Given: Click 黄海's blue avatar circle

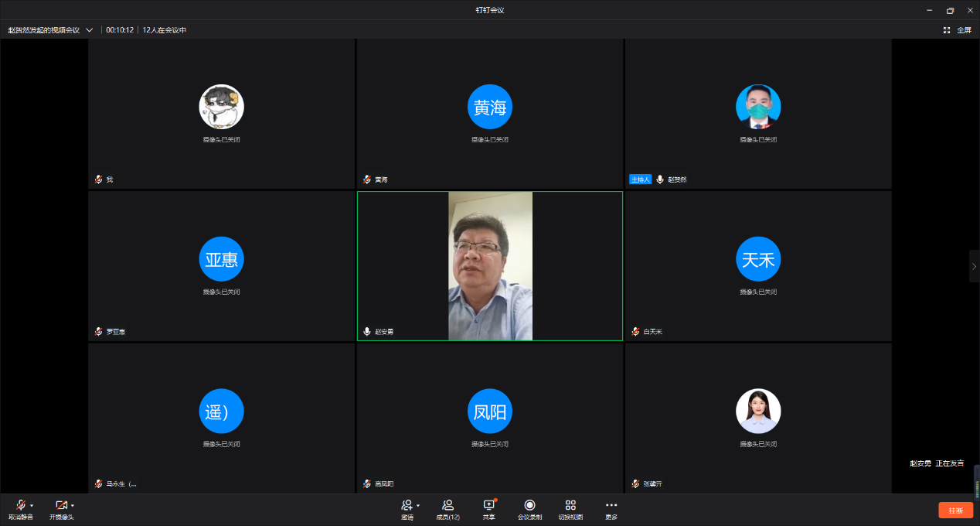Looking at the screenshot, I should point(490,107).
